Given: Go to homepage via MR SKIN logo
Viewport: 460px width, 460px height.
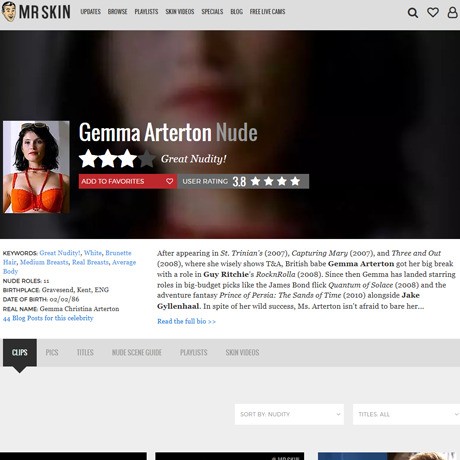Looking at the screenshot, I should click(36, 12).
